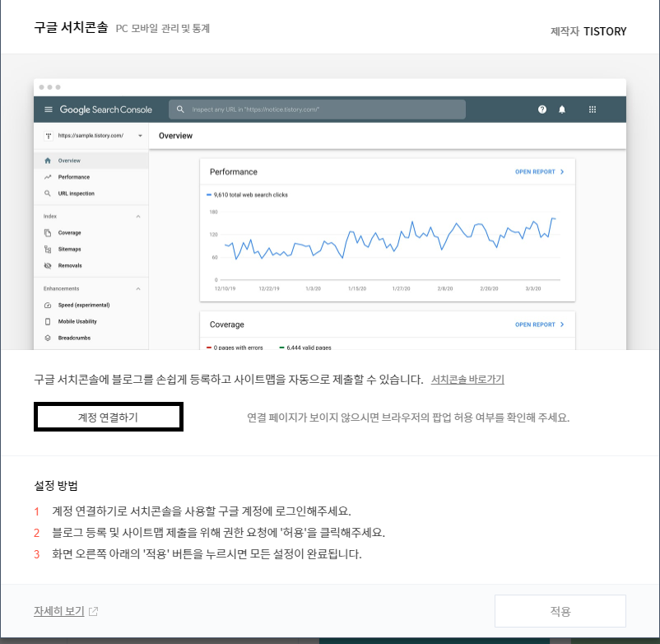Image resolution: width=660 pixels, height=644 pixels.
Task: Click the Inspect any URL search field
Action: (x=317, y=110)
